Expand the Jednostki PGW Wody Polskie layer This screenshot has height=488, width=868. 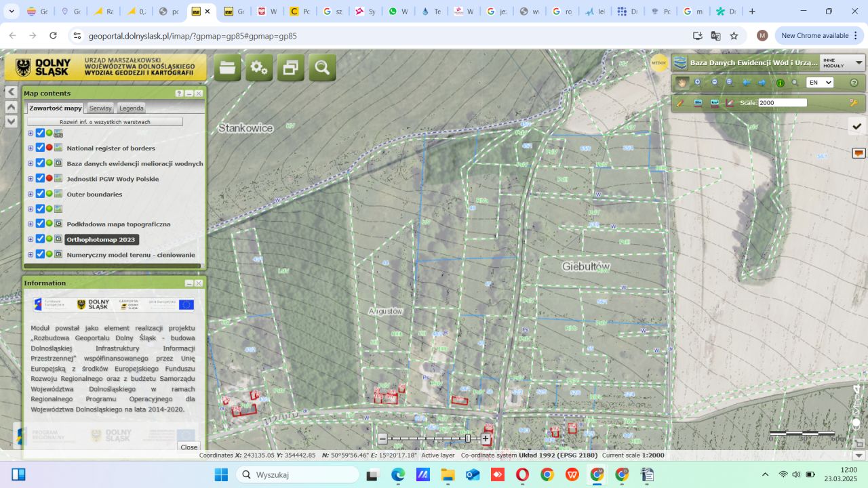(x=31, y=179)
